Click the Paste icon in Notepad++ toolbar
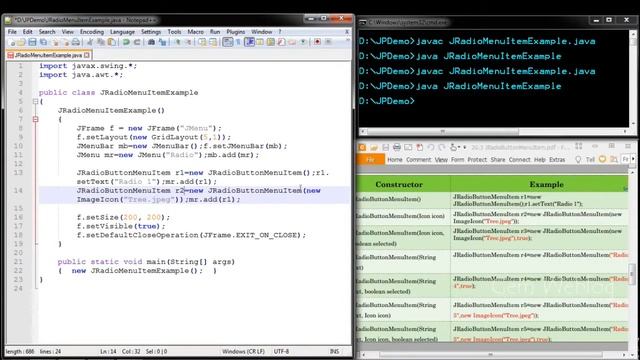The width and height of the screenshot is (640, 360). (x=111, y=42)
